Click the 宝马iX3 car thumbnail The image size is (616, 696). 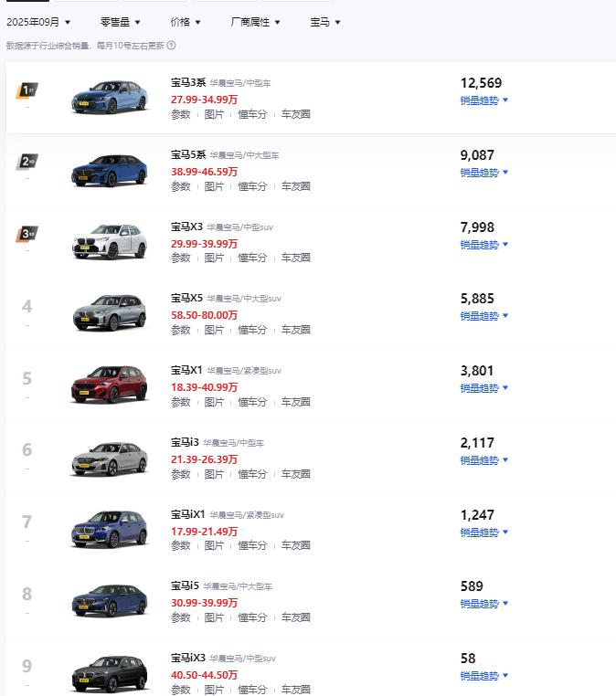point(110,674)
